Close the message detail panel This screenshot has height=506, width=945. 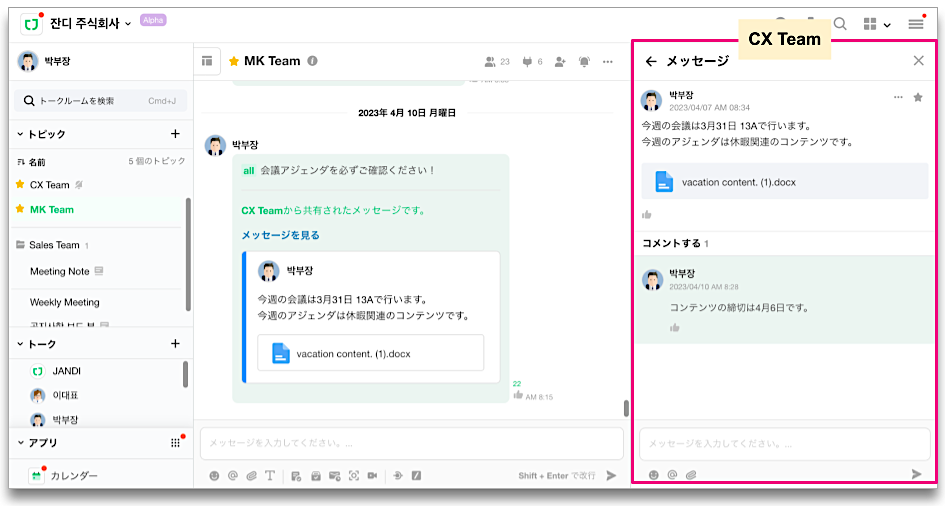click(x=918, y=60)
